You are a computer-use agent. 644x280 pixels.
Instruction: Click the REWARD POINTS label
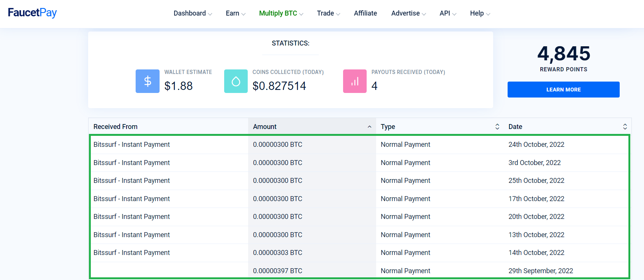click(563, 69)
